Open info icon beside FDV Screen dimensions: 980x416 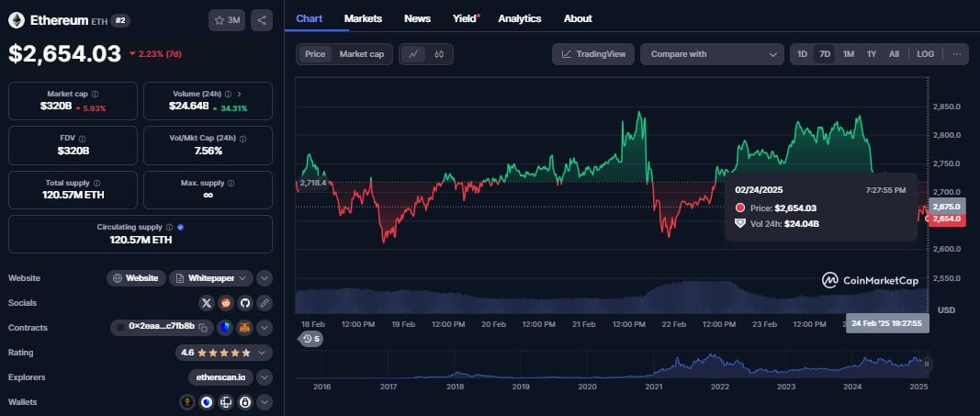[x=83, y=139]
